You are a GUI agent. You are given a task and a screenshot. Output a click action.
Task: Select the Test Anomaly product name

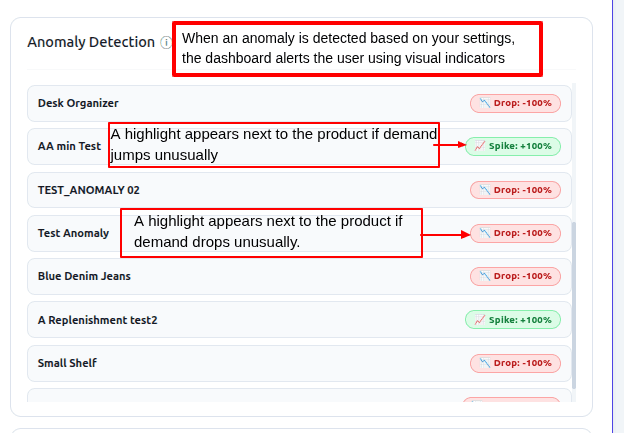tap(73, 233)
